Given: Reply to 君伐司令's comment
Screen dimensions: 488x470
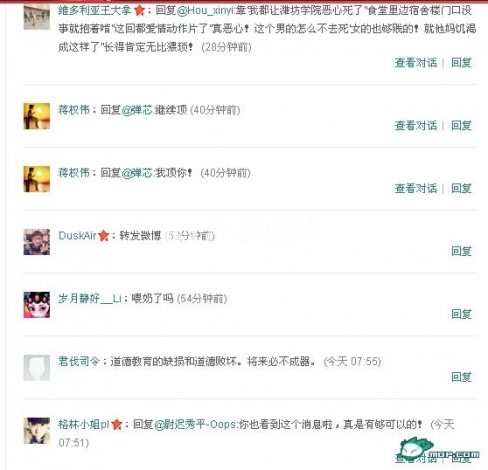Looking at the screenshot, I should (461, 377).
